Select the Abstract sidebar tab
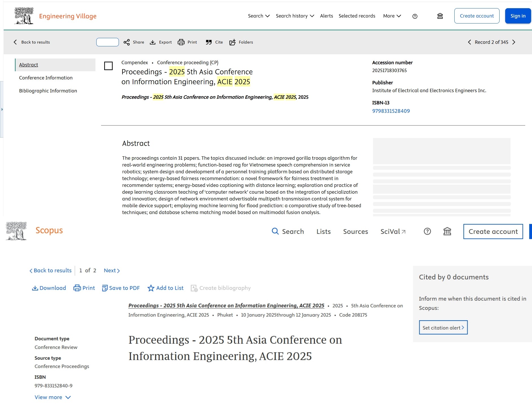 (55, 65)
